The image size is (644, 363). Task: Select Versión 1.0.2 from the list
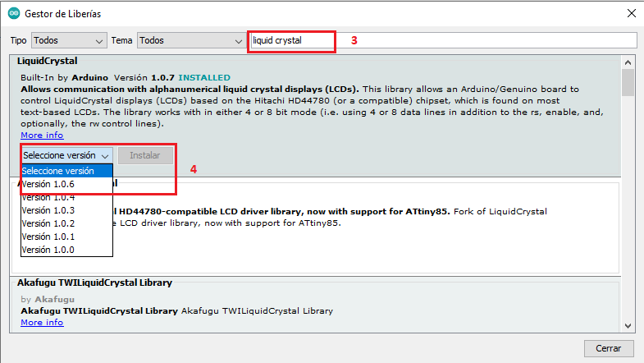66,223
